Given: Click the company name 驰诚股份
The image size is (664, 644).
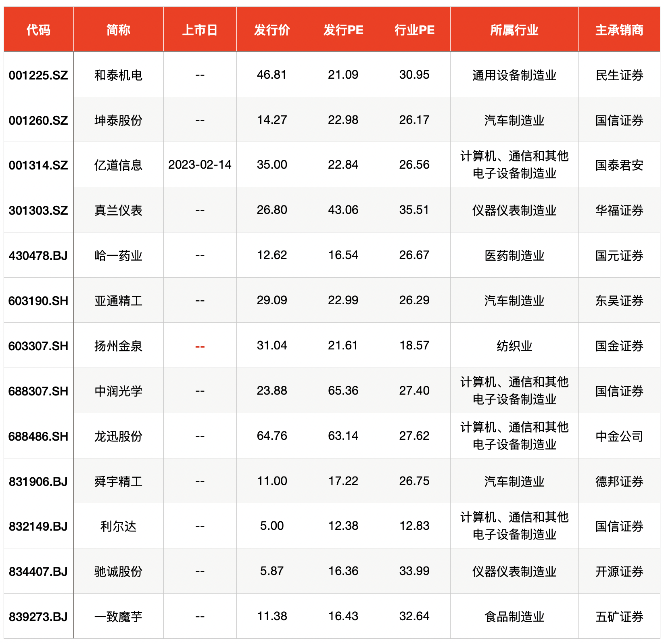Looking at the screenshot, I should (118, 571).
